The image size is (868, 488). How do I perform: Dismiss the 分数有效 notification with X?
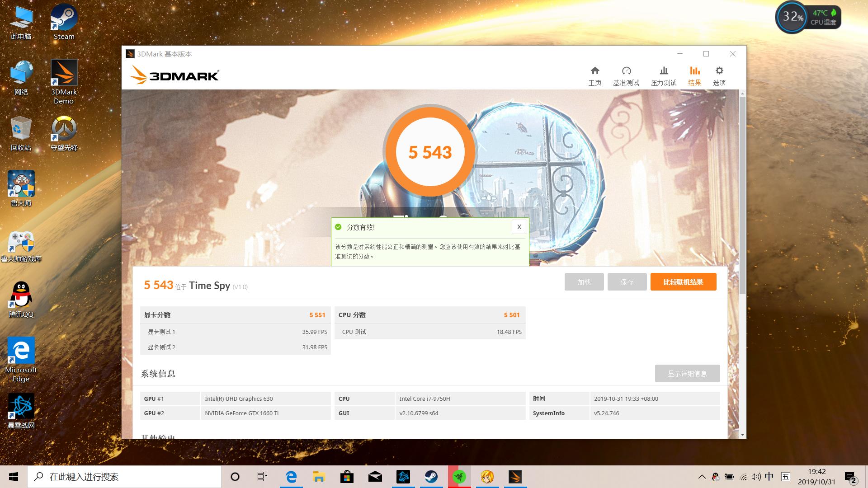click(519, 227)
